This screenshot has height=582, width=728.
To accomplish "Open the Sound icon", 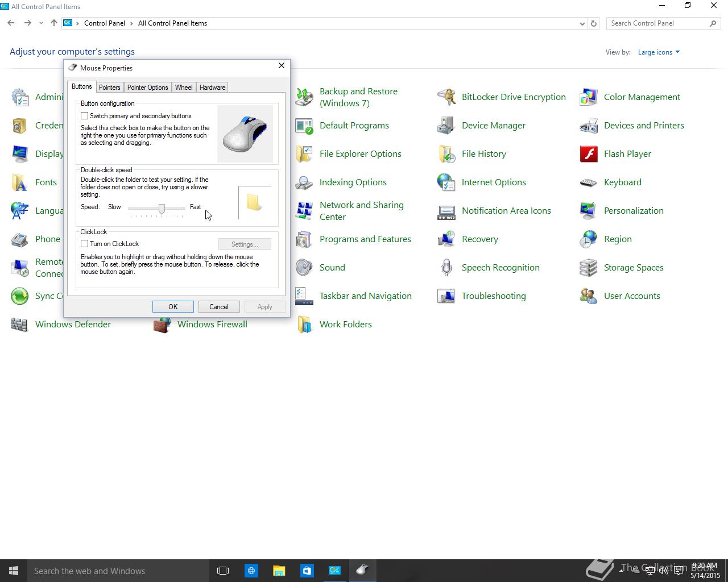I will pyautogui.click(x=304, y=268).
